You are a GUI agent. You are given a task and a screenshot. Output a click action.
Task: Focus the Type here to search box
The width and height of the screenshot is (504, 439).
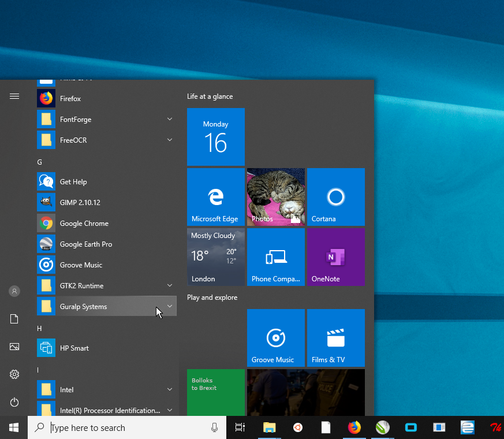127,427
